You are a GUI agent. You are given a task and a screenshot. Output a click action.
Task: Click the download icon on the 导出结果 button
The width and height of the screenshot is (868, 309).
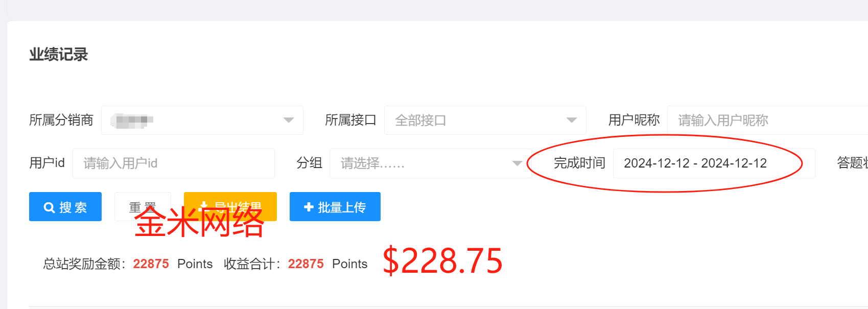[203, 206]
